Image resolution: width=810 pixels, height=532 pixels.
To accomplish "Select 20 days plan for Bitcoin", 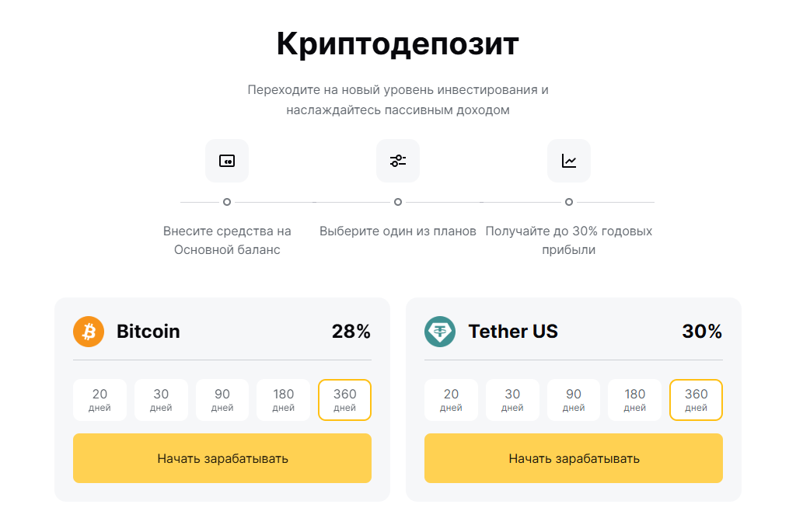I will coord(100,400).
